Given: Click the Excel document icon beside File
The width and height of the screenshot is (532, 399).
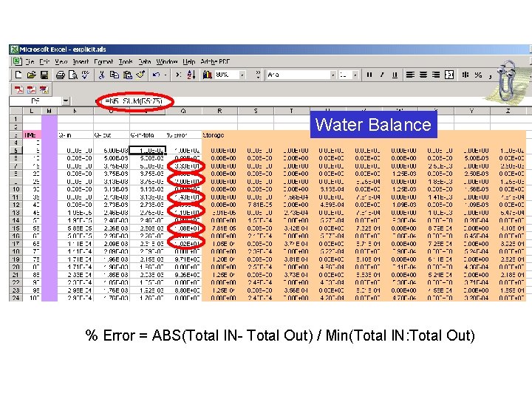Looking at the screenshot, I should (x=17, y=61).
